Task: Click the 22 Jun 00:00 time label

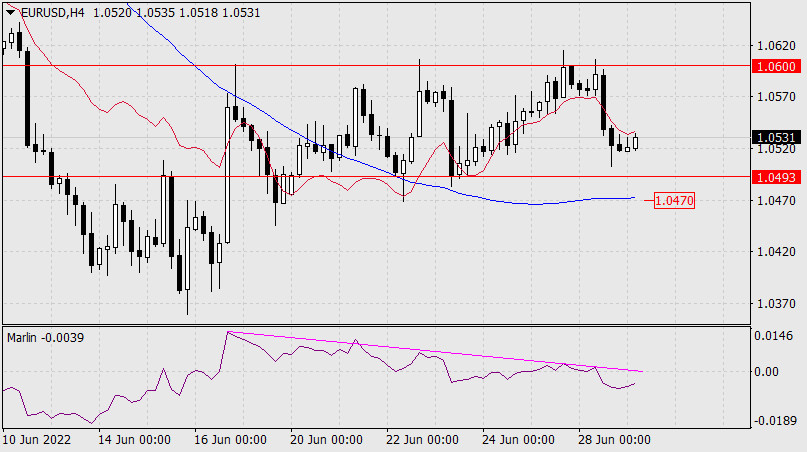Action: click(423, 440)
